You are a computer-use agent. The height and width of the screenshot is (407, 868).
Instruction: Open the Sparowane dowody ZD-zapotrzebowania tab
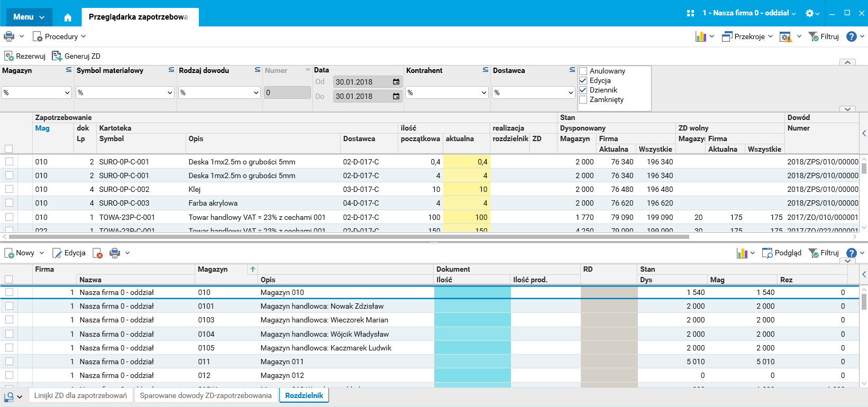(x=206, y=395)
